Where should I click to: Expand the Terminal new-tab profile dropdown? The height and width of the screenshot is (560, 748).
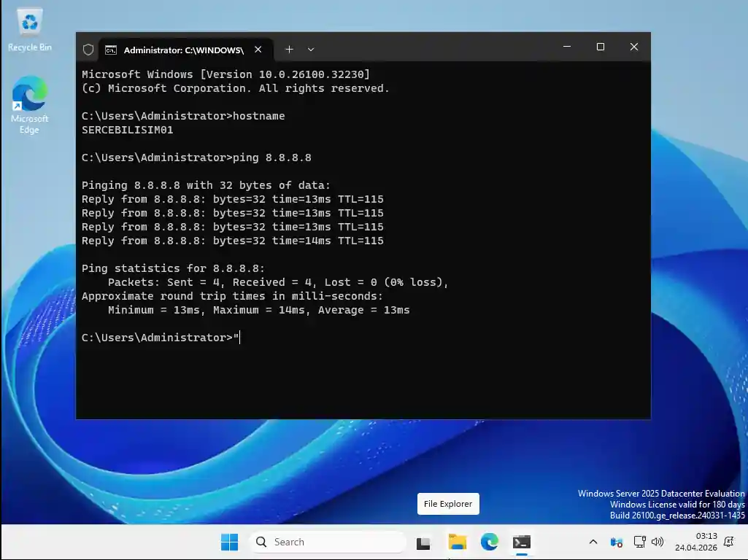pyautogui.click(x=311, y=49)
